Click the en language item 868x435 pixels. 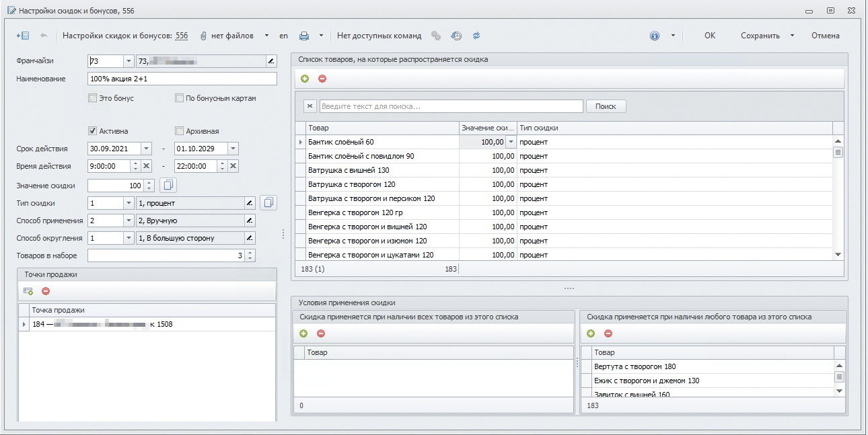pyautogui.click(x=283, y=36)
